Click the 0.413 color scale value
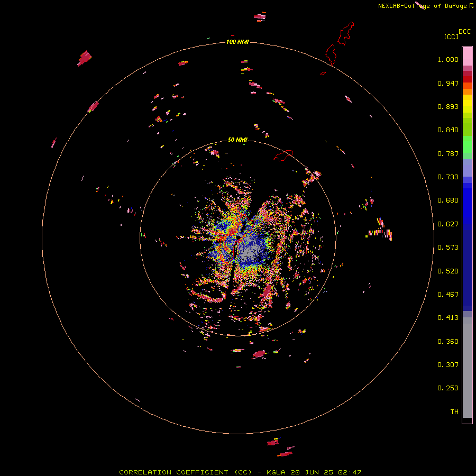This screenshot has height=476, width=476. pos(448,318)
